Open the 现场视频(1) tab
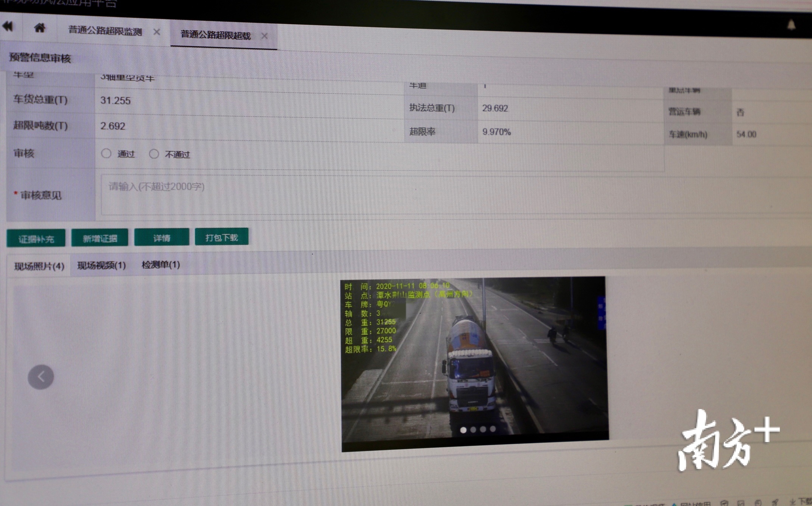The width and height of the screenshot is (812, 506). pos(101,265)
